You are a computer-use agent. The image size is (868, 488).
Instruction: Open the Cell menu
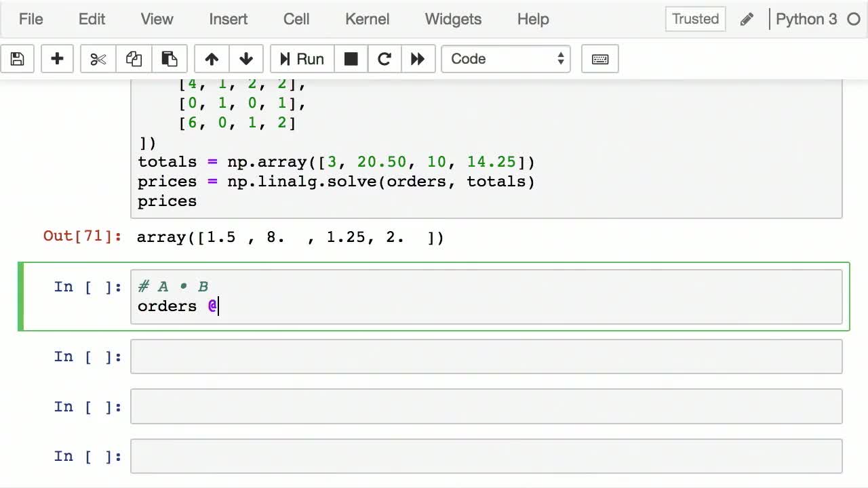point(296,19)
